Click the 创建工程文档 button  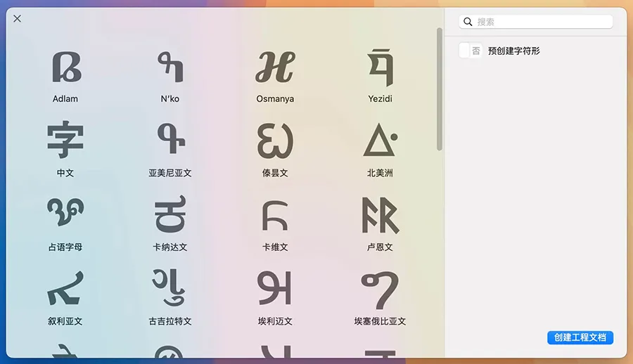(x=580, y=337)
